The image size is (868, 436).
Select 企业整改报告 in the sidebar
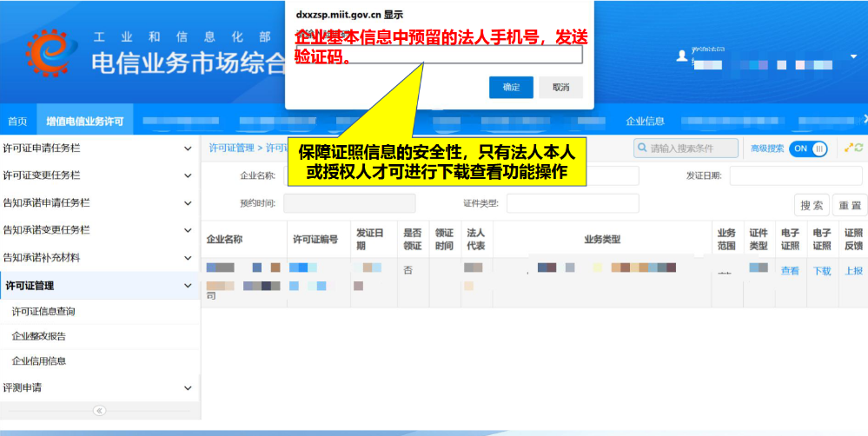click(38, 336)
